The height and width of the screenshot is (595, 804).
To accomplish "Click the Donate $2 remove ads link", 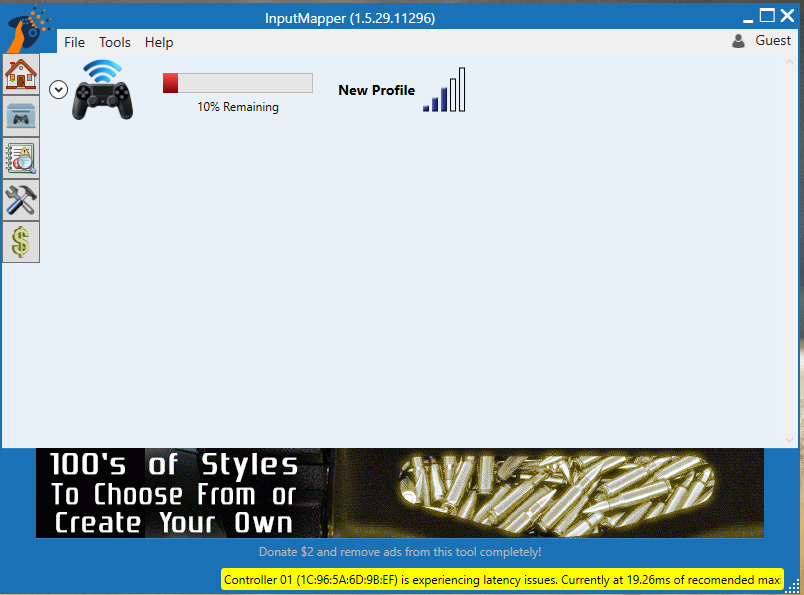I will click(400, 552).
